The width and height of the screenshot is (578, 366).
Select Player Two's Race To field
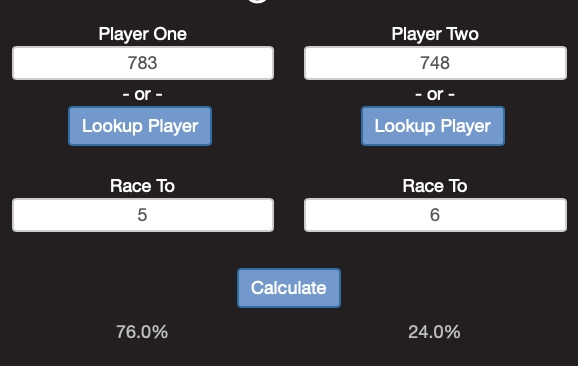[x=435, y=215]
